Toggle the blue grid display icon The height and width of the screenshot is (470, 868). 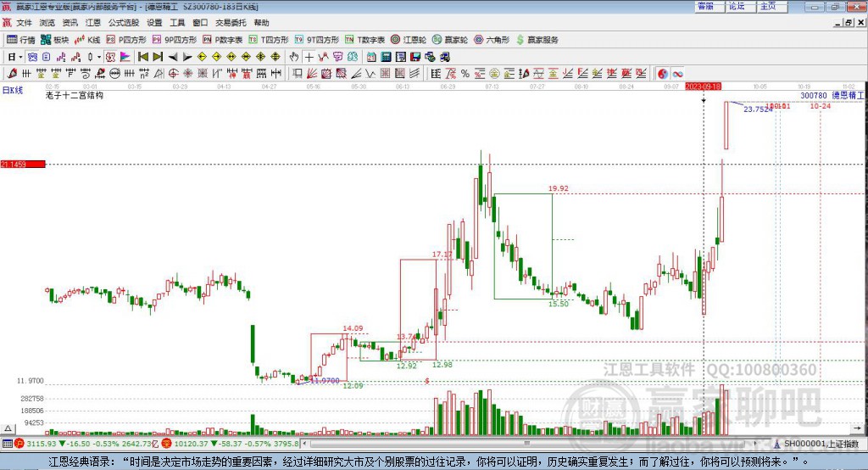(32, 57)
